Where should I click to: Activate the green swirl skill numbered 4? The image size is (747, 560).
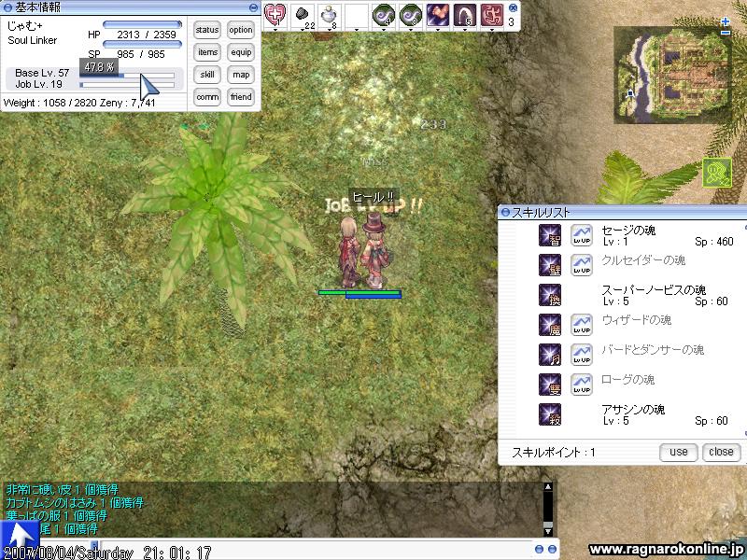coord(384,15)
